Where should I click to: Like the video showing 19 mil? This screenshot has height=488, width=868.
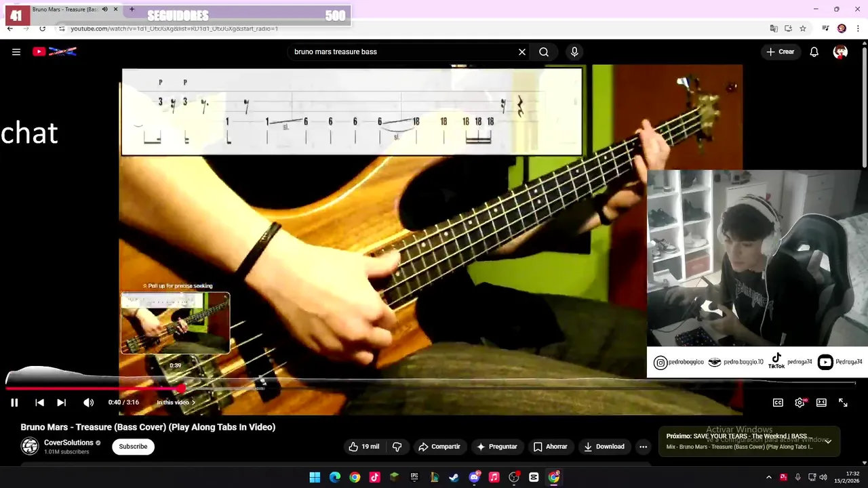coord(363,447)
